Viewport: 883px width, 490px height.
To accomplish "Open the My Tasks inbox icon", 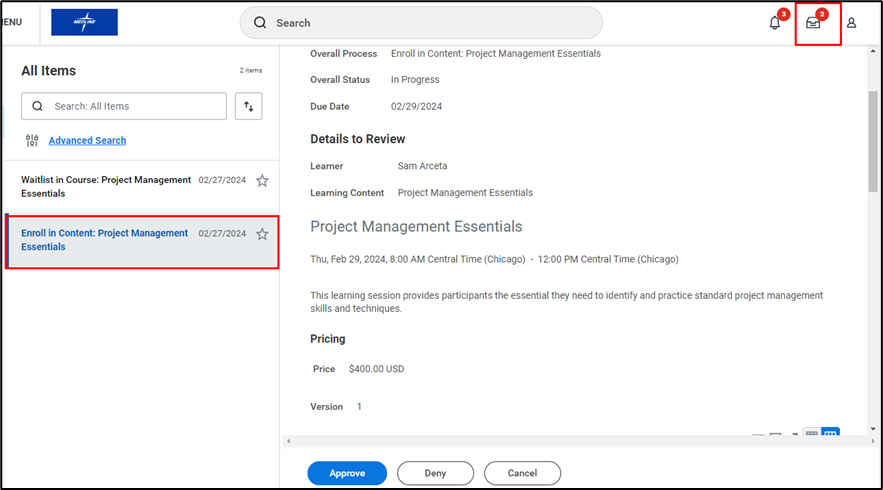I will pyautogui.click(x=813, y=23).
